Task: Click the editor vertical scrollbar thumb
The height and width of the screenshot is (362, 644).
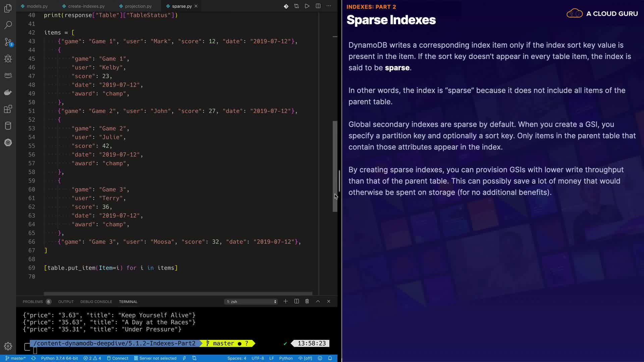Action: tap(335, 166)
